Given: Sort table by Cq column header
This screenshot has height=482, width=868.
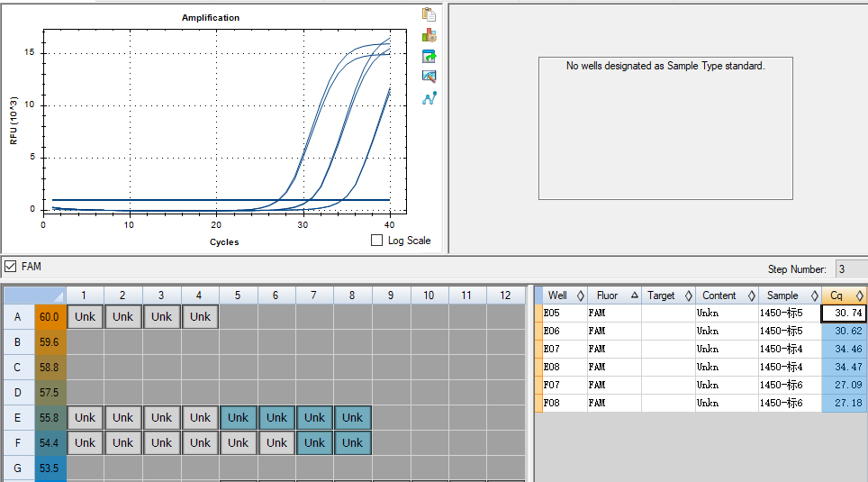Looking at the screenshot, I should (844, 296).
